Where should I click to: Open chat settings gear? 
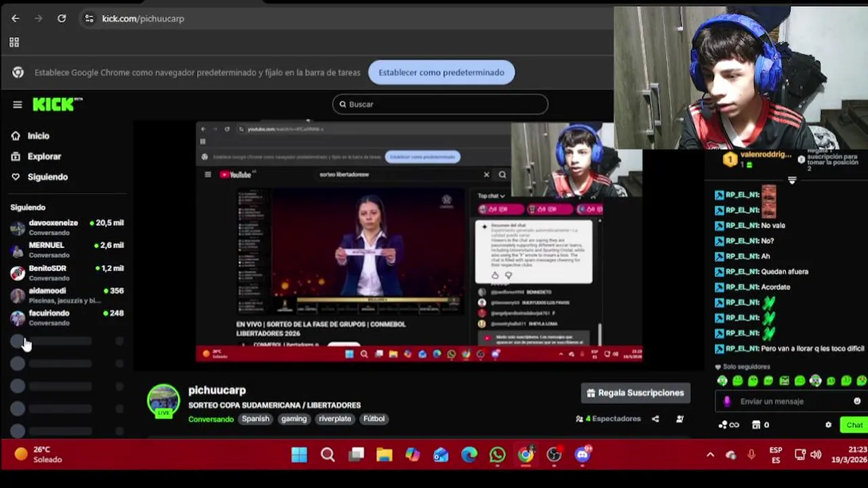coord(828,425)
